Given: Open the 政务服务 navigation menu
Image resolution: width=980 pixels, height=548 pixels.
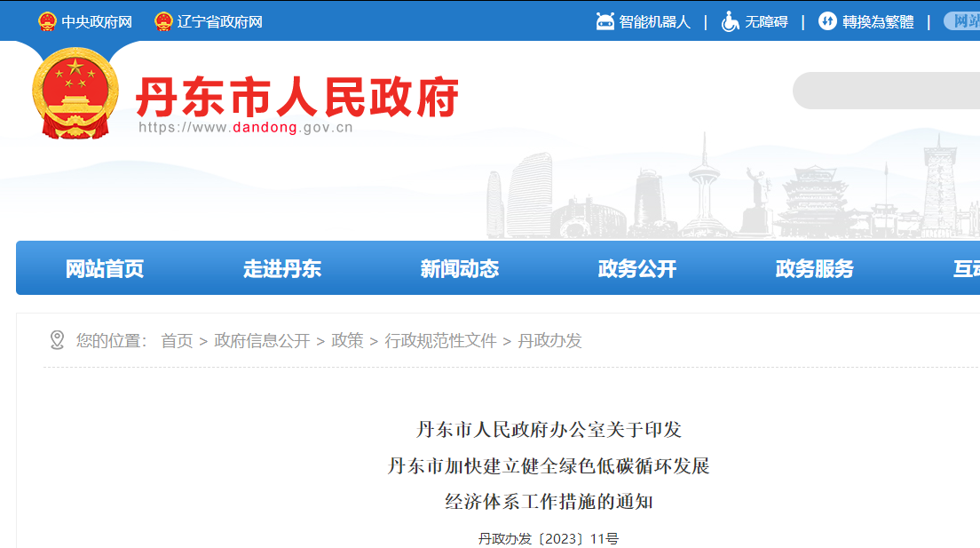Looking at the screenshot, I should (x=815, y=268).
